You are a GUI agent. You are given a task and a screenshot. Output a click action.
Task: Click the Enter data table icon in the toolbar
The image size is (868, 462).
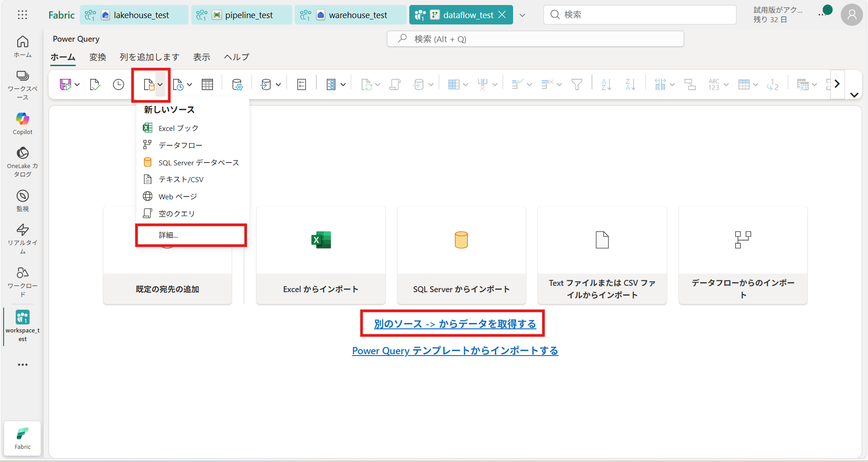(207, 85)
